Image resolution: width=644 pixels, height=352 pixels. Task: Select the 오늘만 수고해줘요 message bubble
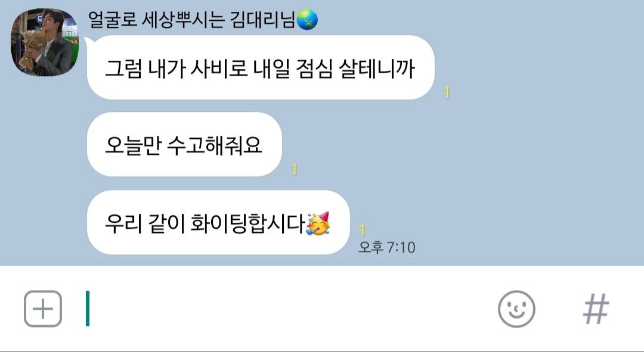[184, 144]
